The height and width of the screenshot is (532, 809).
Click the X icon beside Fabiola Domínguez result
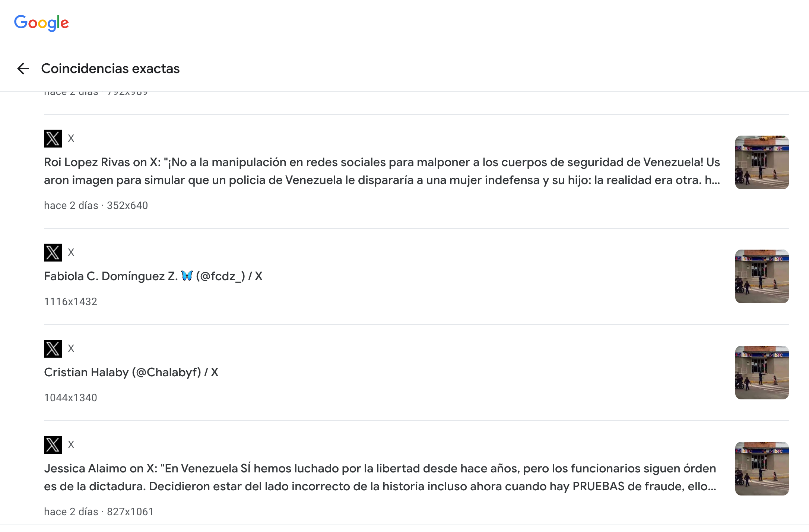(x=53, y=253)
